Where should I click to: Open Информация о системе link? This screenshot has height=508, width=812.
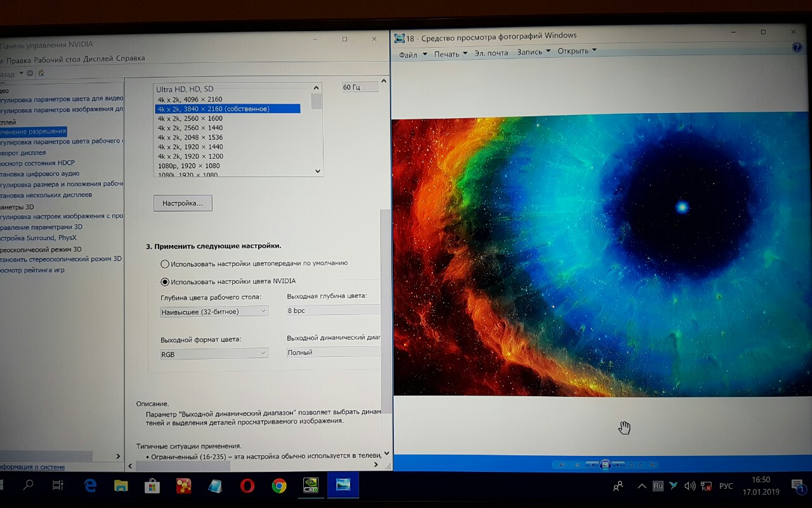[32, 467]
